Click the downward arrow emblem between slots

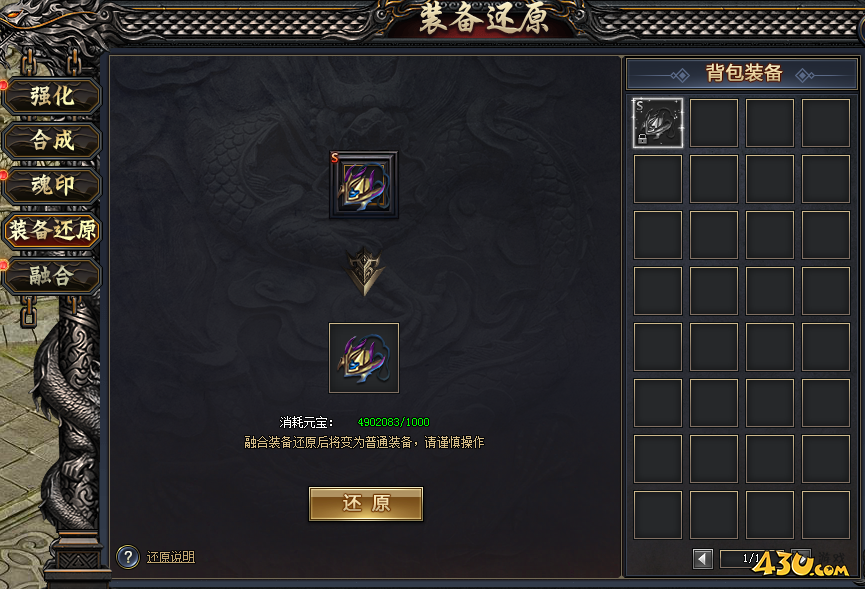point(364,271)
